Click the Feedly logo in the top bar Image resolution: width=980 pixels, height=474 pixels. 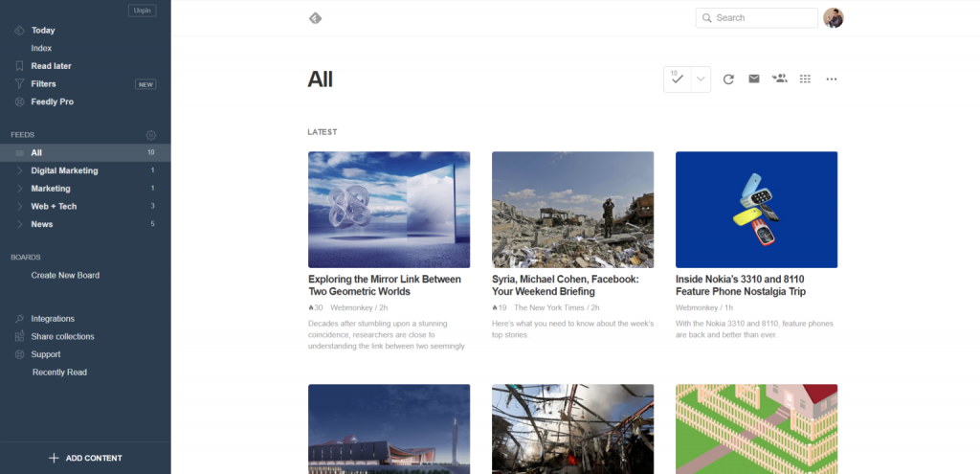pos(316,18)
